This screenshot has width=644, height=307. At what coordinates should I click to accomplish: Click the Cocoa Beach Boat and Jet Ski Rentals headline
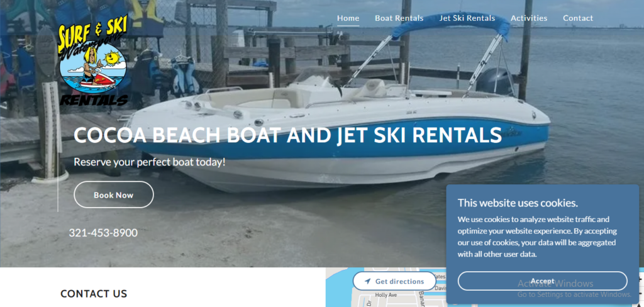287,135
